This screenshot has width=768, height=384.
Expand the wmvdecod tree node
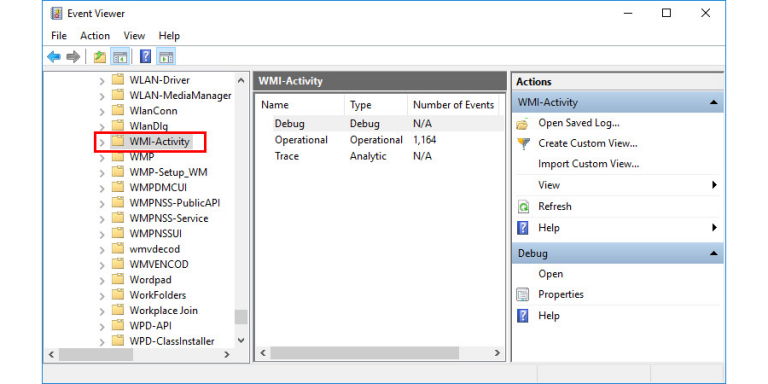pyautogui.click(x=102, y=250)
